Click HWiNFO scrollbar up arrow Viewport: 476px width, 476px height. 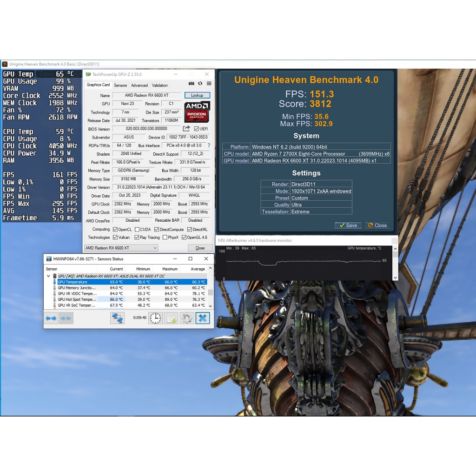coord(211,269)
